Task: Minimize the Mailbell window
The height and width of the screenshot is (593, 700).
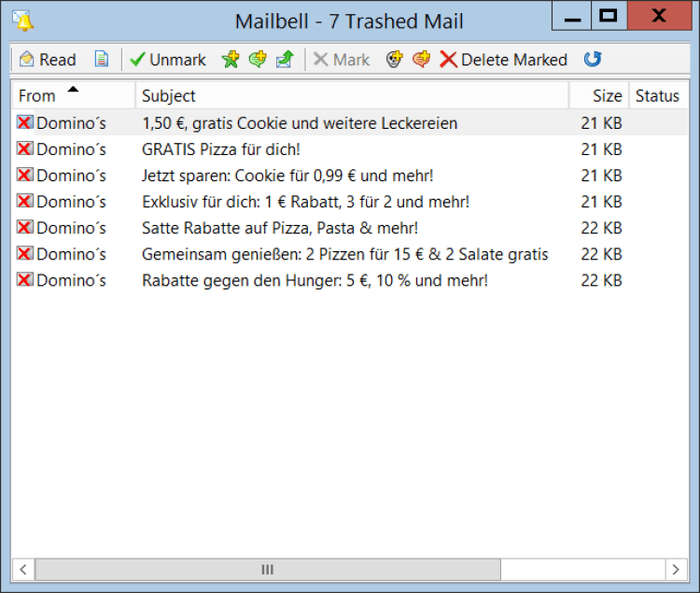Action: coord(572,16)
